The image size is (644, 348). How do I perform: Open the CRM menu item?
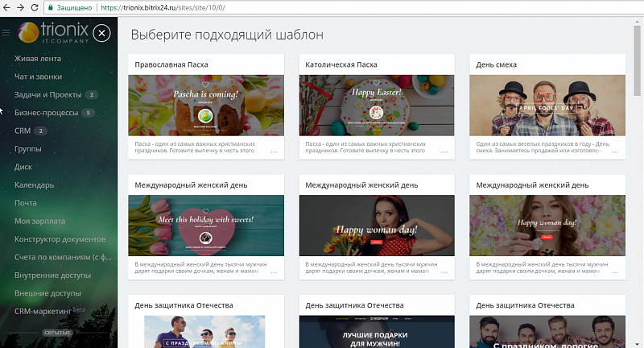[x=23, y=130]
